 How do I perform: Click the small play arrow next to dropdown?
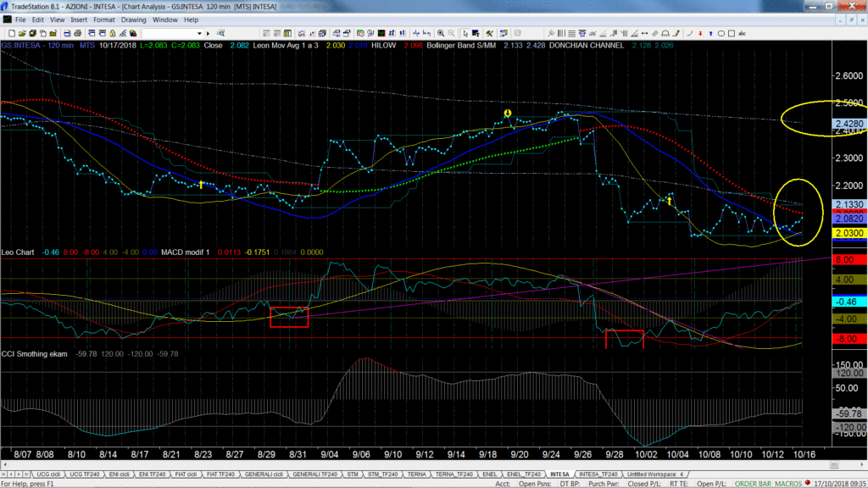209,33
